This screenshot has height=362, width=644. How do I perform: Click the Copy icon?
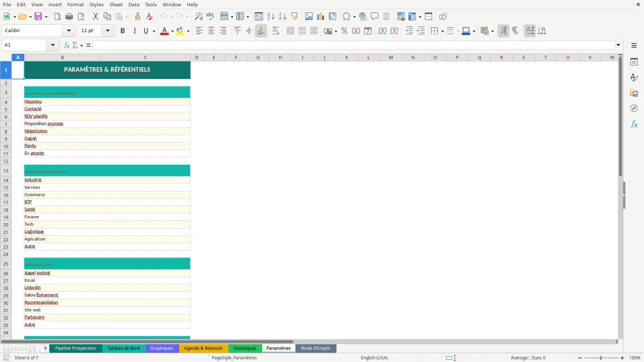click(x=107, y=17)
